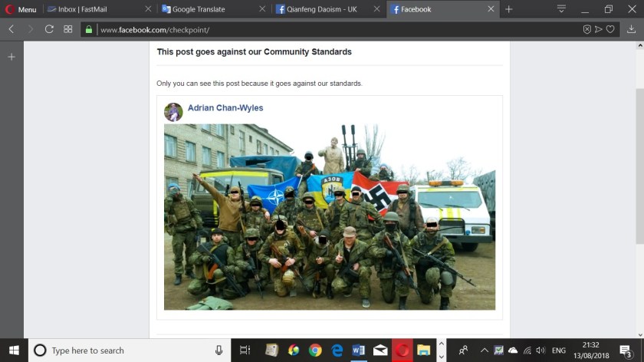This screenshot has width=644, height=362.
Task: Reload the current page
Action: (x=49, y=29)
